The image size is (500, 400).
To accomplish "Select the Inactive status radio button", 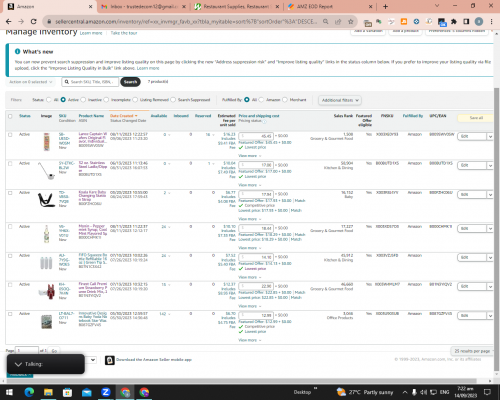I will click(x=83, y=100).
